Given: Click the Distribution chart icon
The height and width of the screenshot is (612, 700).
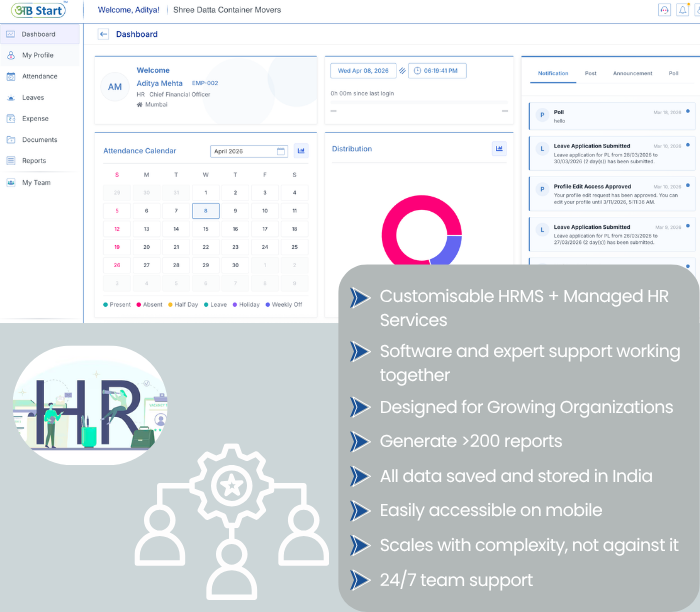Looking at the screenshot, I should click(499, 149).
